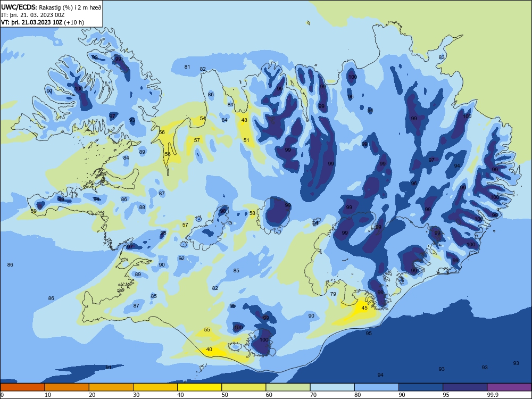
Task: Click the 80–90 light blue legend swatch
Action: click(x=377, y=387)
